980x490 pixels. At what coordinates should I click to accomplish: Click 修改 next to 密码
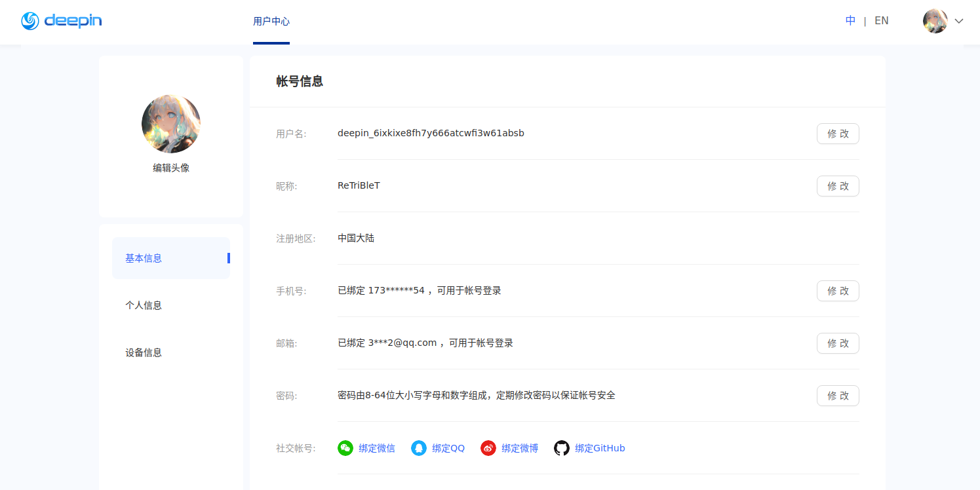[838, 396]
